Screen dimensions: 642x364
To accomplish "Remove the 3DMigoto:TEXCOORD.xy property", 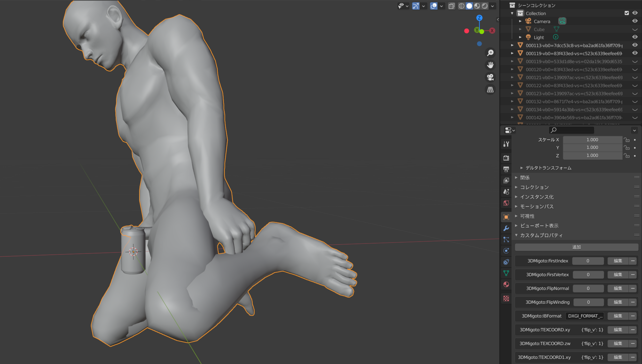I will click(633, 330).
